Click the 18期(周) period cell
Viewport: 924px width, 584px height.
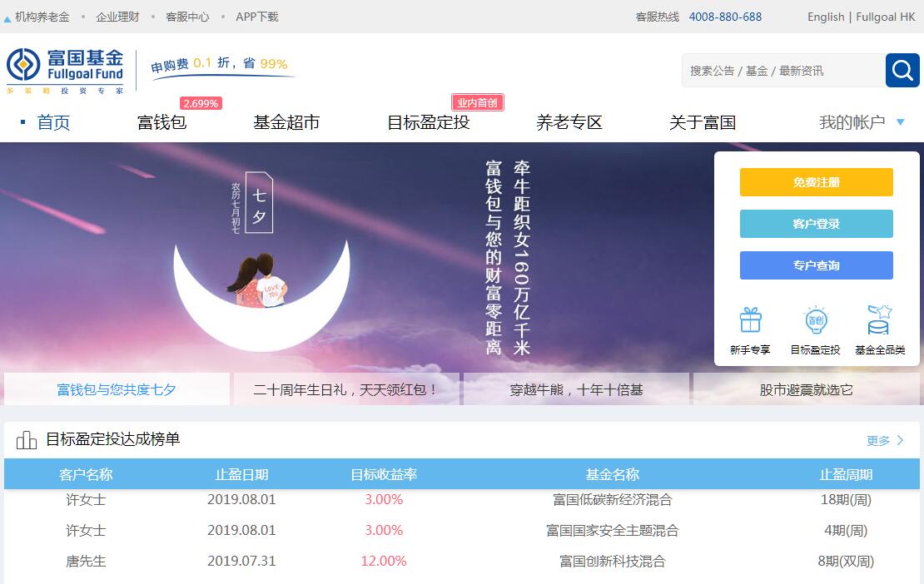(x=846, y=500)
